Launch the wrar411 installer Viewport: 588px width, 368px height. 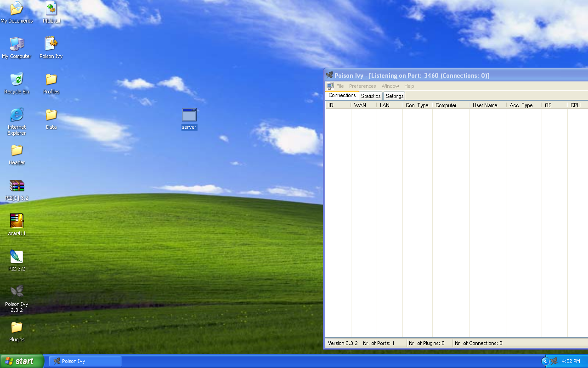click(x=17, y=220)
